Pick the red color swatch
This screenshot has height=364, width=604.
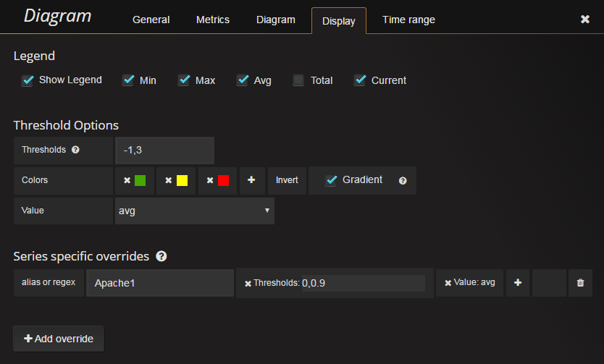coord(223,180)
